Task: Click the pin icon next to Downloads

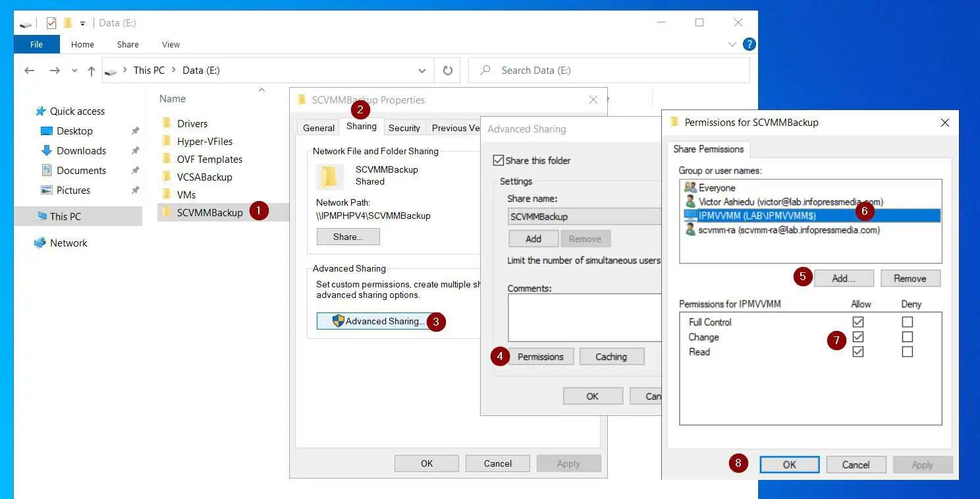Action: pos(135,151)
